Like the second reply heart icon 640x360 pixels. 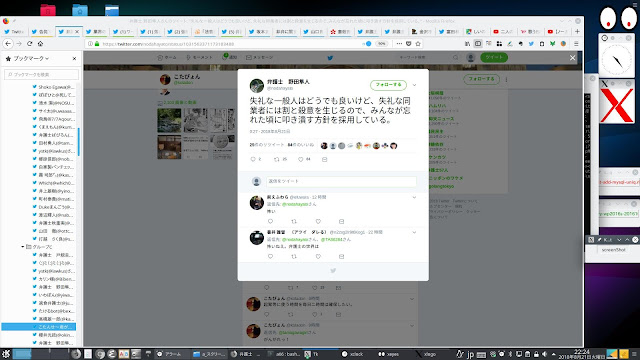[x=318, y=256]
